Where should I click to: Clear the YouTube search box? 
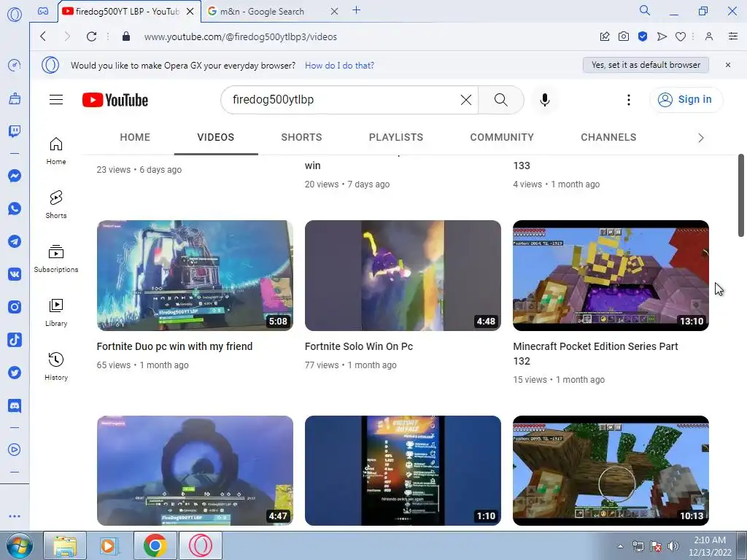(466, 99)
